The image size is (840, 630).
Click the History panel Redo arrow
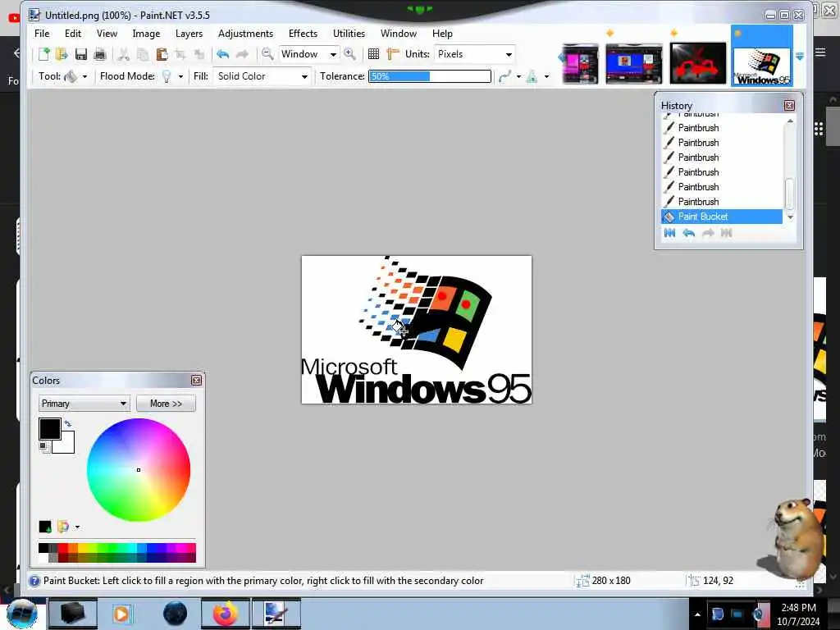pyautogui.click(x=708, y=233)
